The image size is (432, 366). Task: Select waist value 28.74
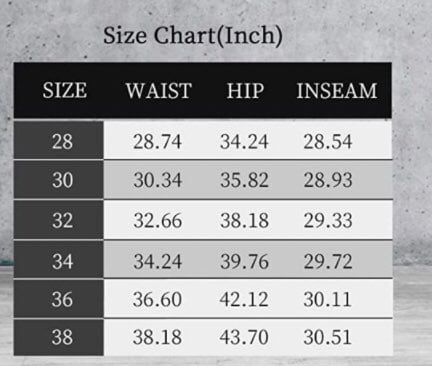(x=157, y=141)
